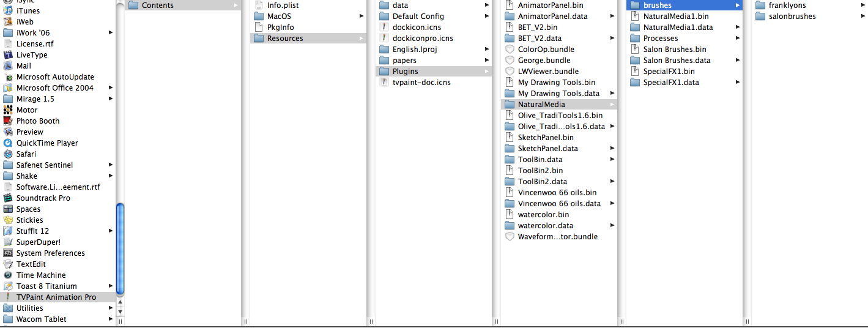868x328 pixels.
Task: Click the System Preferences icon
Action: pos(8,253)
